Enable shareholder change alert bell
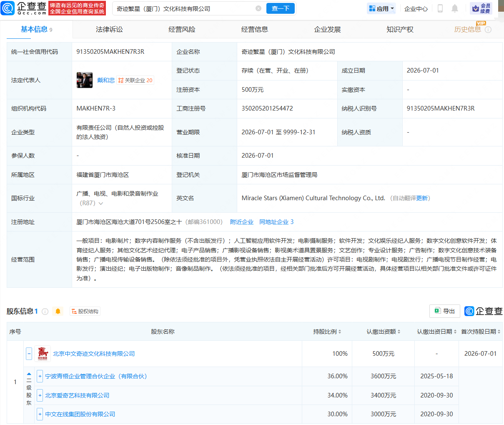 click(x=58, y=311)
